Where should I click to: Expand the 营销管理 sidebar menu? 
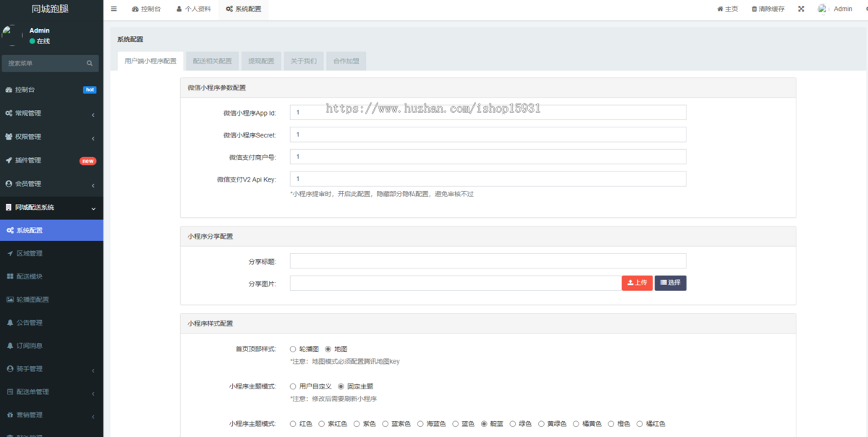click(x=51, y=415)
